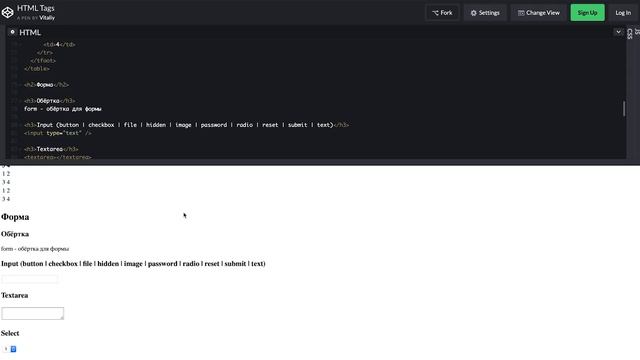
Task: Click the Textarea heading in preview
Action: [x=14, y=295]
